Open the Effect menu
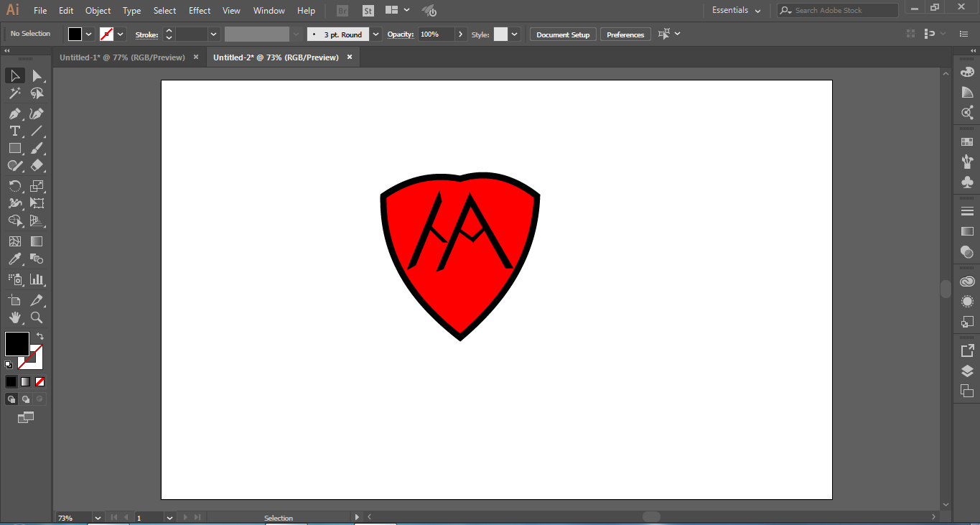The image size is (980, 525). coord(200,11)
